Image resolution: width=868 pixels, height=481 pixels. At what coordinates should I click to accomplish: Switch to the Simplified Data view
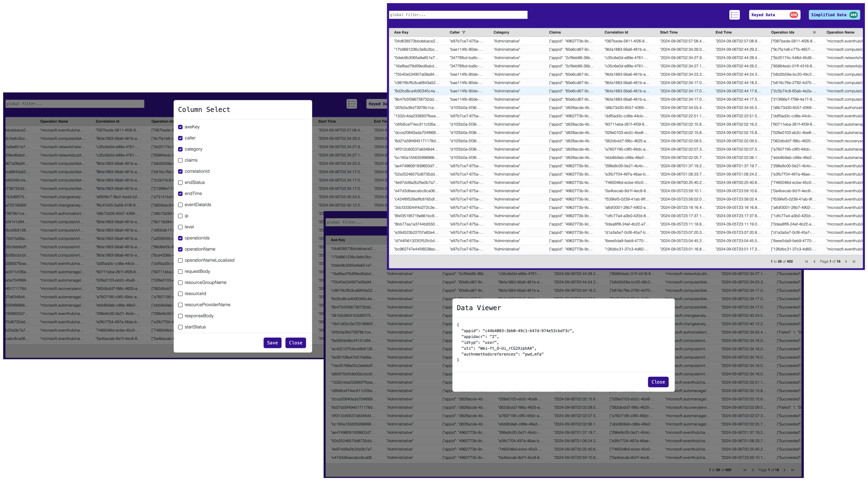pos(834,14)
